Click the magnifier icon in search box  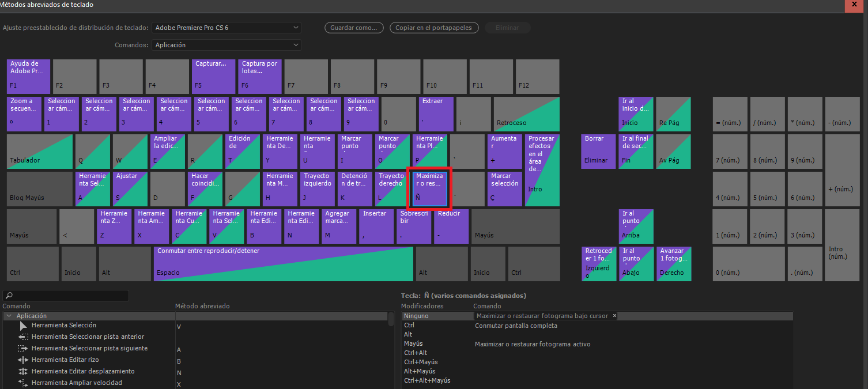click(9, 296)
